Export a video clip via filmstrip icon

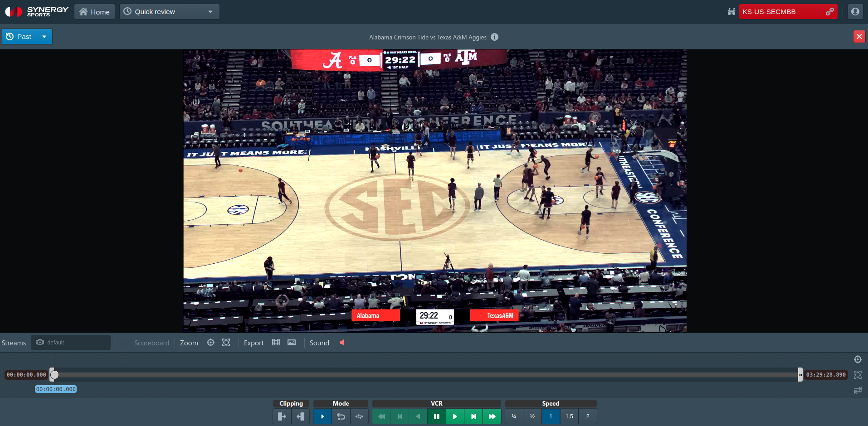point(276,343)
